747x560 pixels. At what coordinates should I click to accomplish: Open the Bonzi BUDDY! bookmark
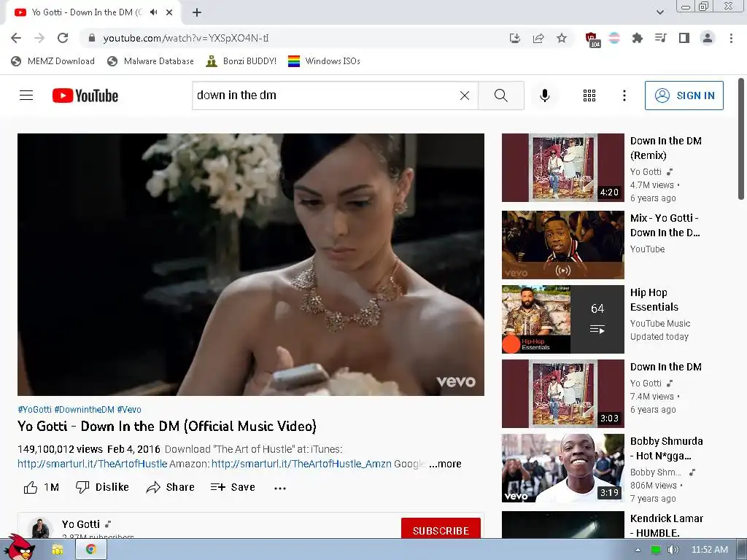pos(241,61)
